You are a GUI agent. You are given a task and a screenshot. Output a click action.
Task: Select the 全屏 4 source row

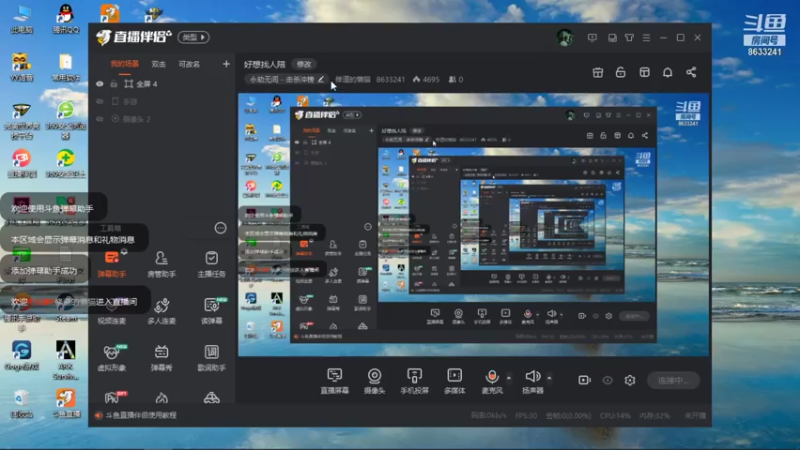[x=162, y=84]
